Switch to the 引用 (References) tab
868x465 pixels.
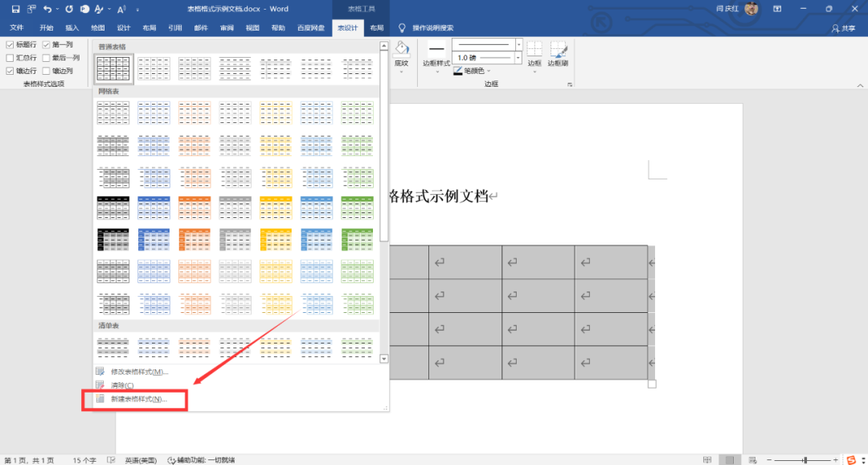175,27
